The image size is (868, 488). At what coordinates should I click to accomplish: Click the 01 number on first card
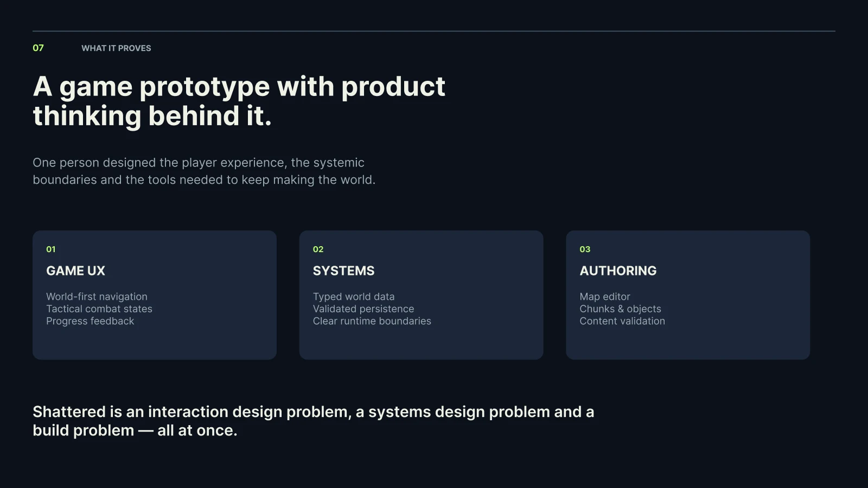(x=51, y=249)
